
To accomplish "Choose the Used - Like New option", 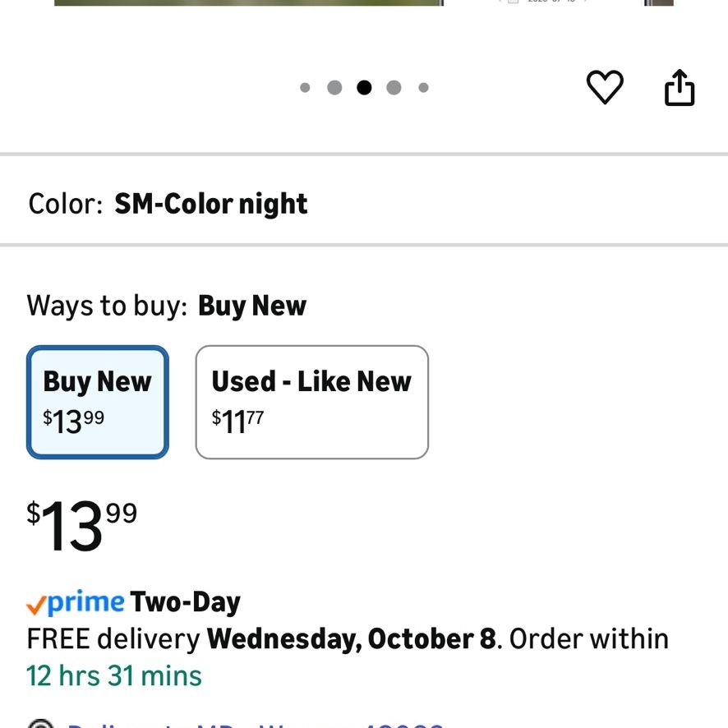I will pyautogui.click(x=312, y=402).
